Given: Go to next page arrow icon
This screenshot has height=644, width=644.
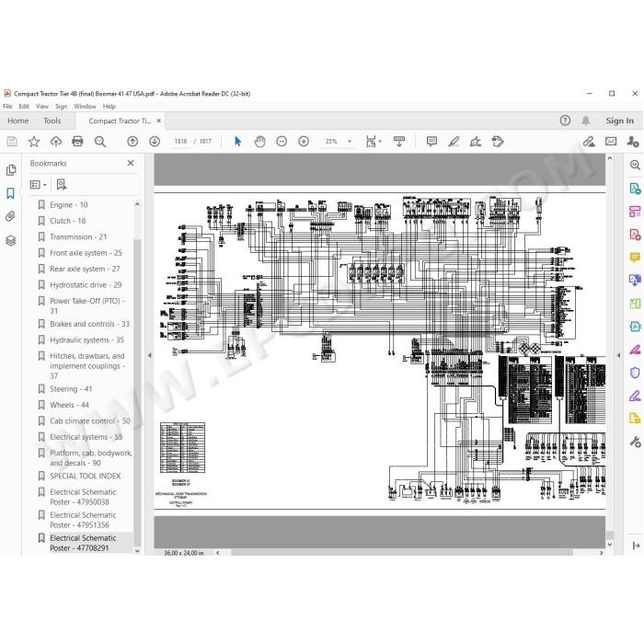Looking at the screenshot, I should pyautogui.click(x=155, y=142).
